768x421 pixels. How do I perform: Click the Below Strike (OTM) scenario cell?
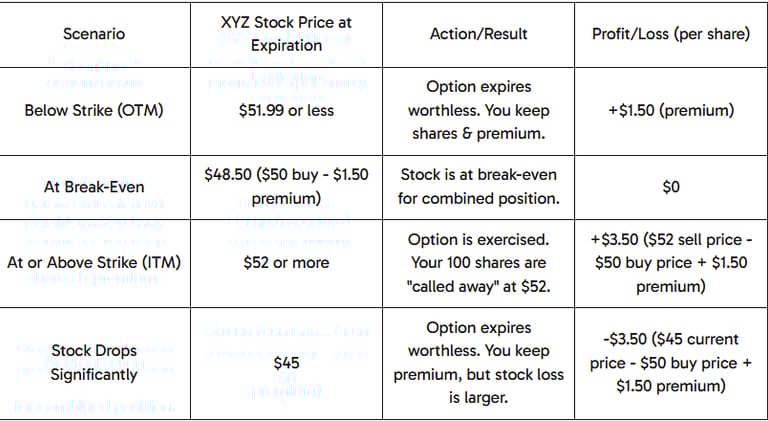tap(94, 110)
